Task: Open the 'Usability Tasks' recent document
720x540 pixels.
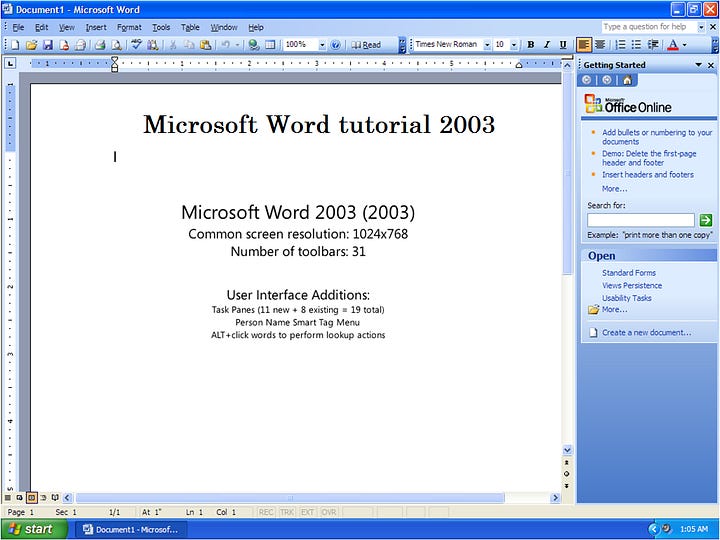Action: (626, 298)
